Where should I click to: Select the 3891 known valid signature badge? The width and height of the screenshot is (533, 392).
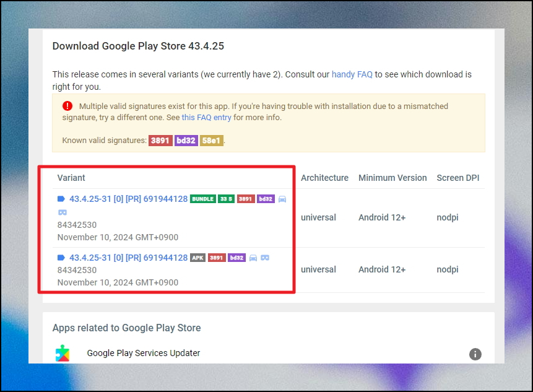pos(160,141)
